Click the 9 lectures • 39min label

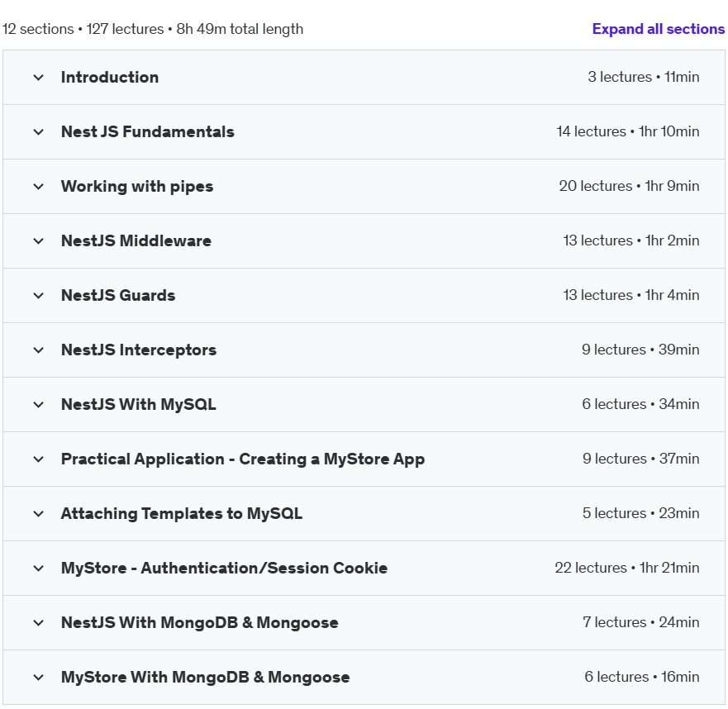[x=640, y=350]
